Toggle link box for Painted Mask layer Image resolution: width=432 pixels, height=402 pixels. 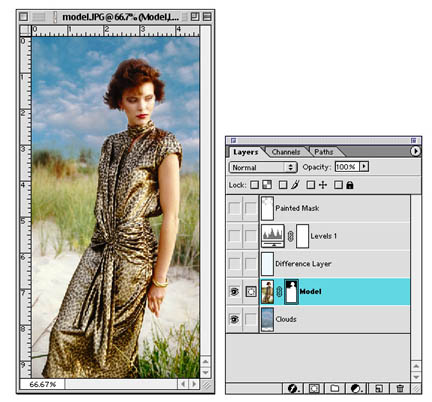(251, 208)
